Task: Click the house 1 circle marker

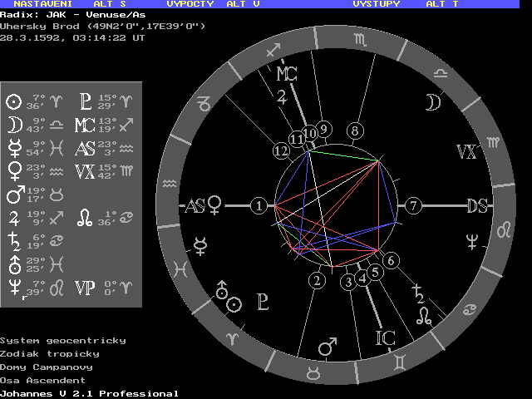Action: (260, 205)
